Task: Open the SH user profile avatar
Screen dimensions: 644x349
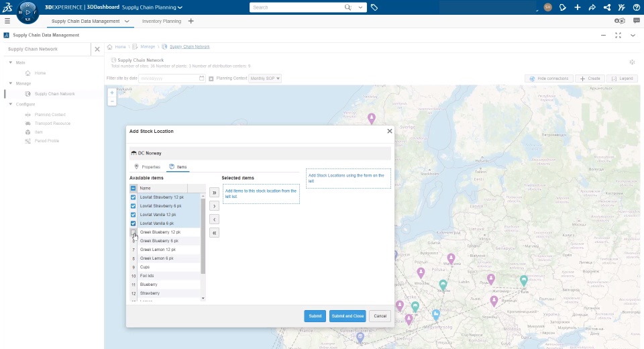Action: pos(548,7)
